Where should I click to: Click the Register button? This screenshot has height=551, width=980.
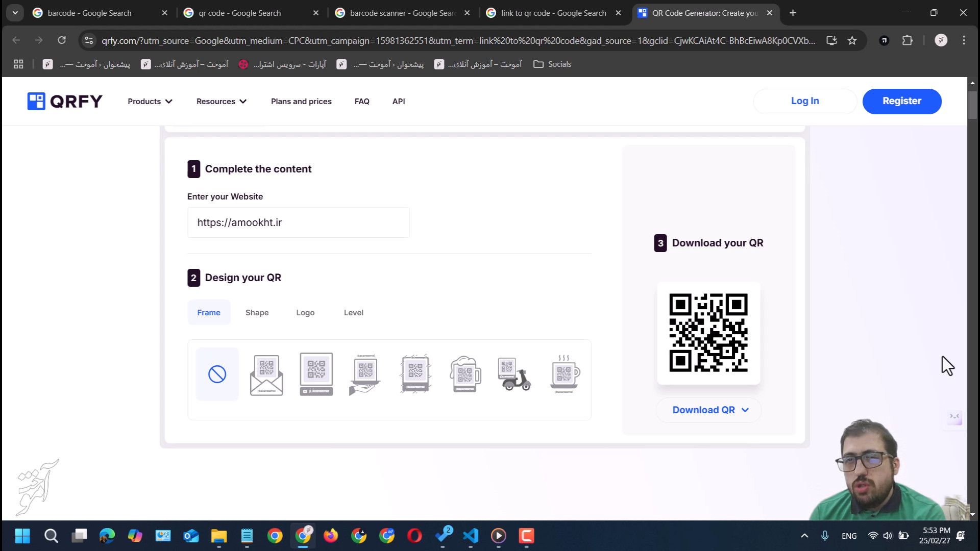coord(901,101)
